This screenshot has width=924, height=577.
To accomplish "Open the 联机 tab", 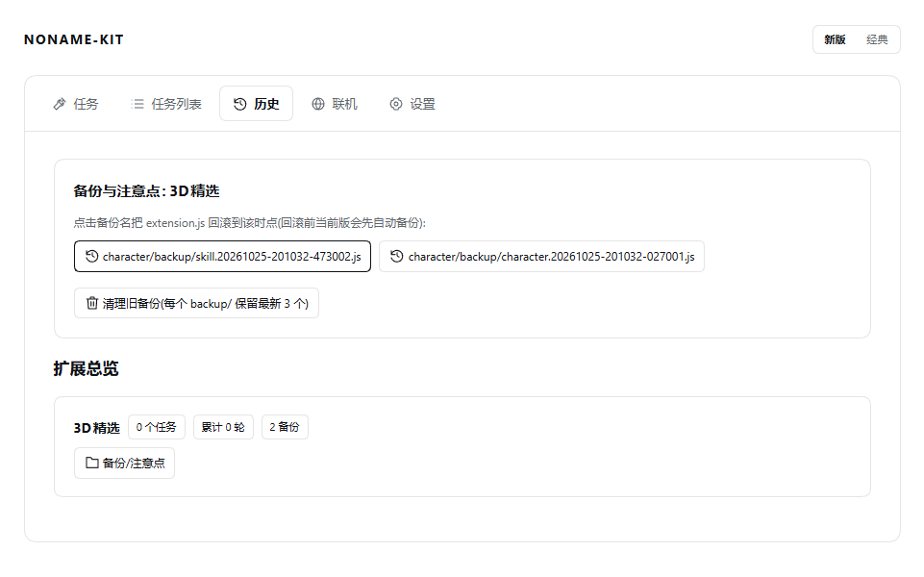I will [335, 104].
